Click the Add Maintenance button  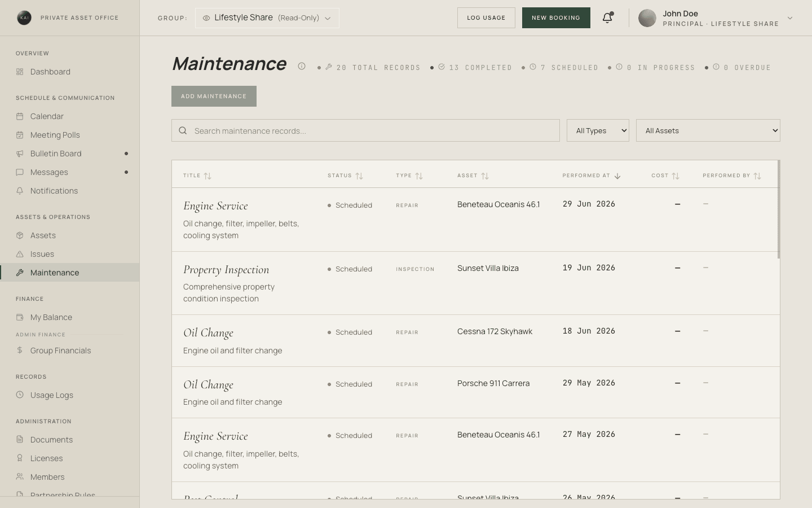214,96
